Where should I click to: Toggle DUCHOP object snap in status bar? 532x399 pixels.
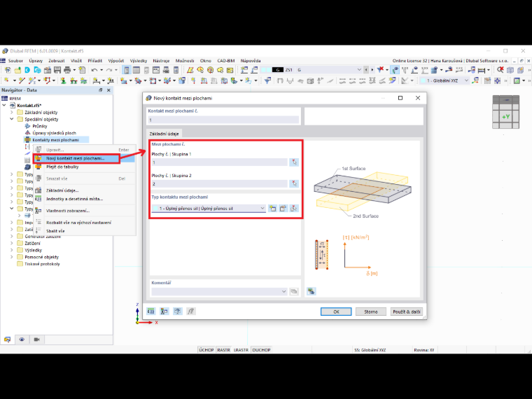click(x=261, y=350)
